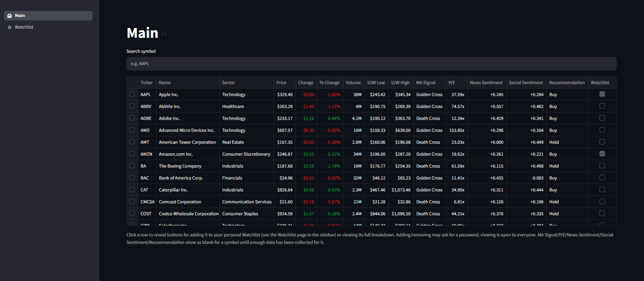Select the AAPL row checkbox
The width and height of the screenshot is (644, 281).
(132, 94)
